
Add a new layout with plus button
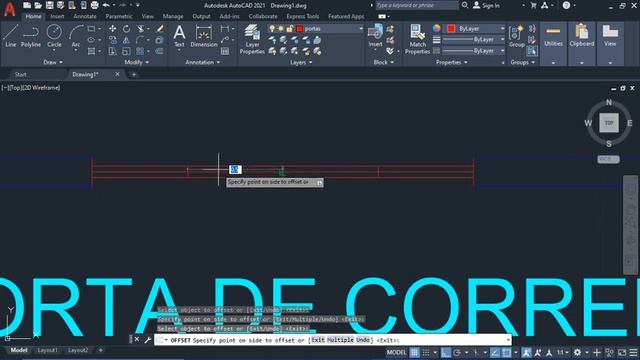100,350
